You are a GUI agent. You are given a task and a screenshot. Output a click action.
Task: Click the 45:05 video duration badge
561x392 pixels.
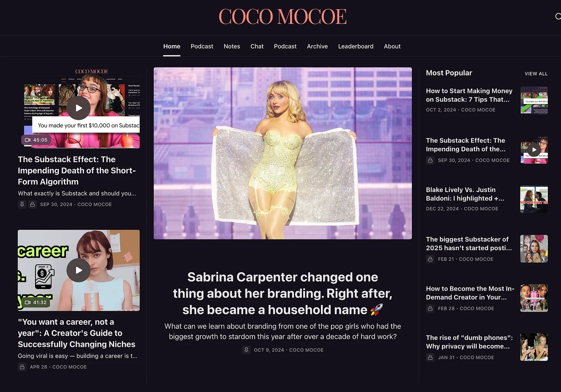36,140
